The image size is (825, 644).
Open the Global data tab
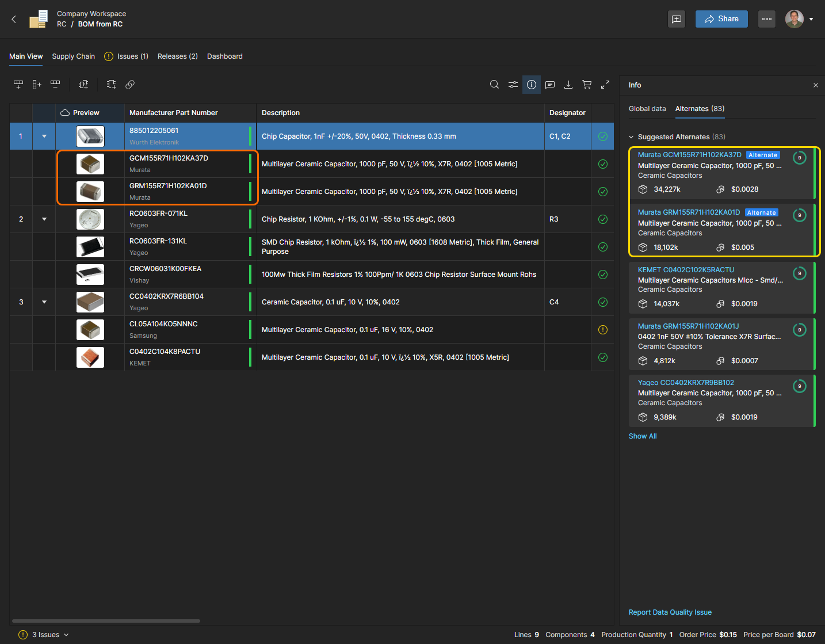[x=647, y=109]
